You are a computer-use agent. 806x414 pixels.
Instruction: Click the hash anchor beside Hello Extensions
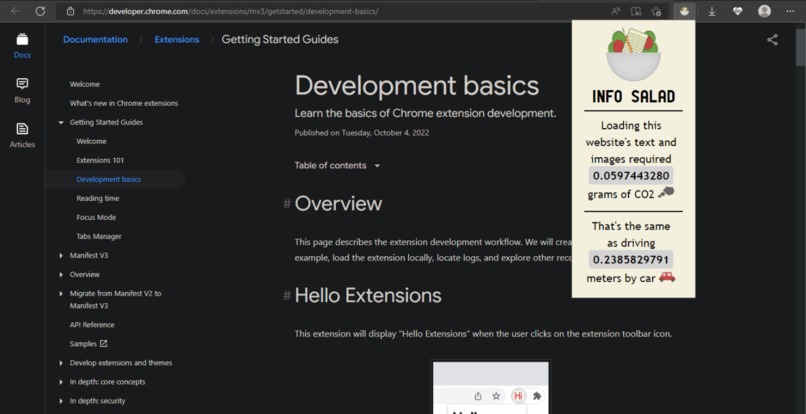pos(287,295)
